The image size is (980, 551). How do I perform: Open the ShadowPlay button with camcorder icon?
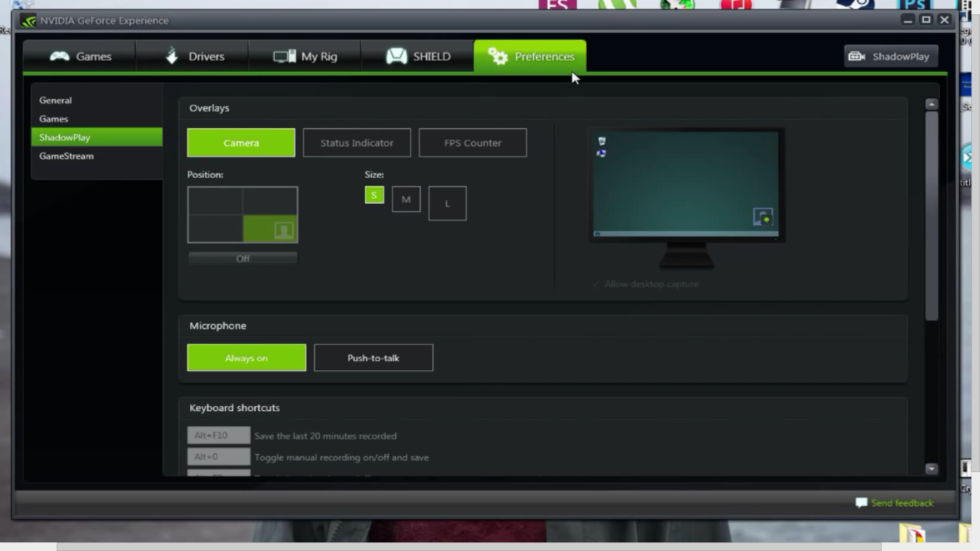point(891,57)
